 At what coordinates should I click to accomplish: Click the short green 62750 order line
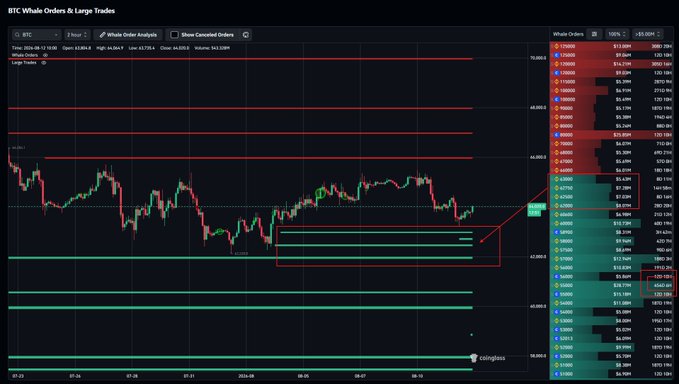pos(466,239)
